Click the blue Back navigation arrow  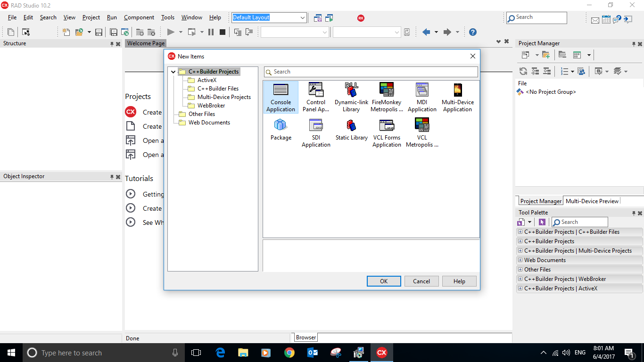click(x=426, y=32)
